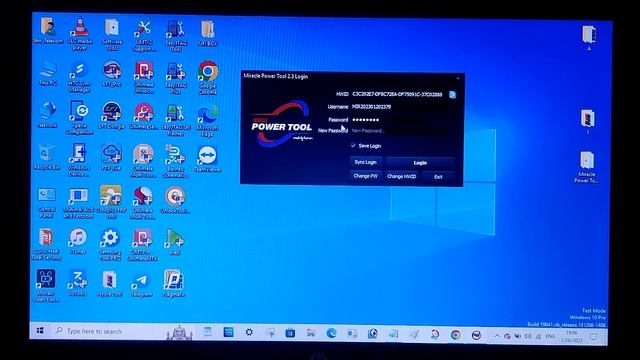The width and height of the screenshot is (640, 360).
Task: Select the Network desktop icon
Action: point(47,115)
